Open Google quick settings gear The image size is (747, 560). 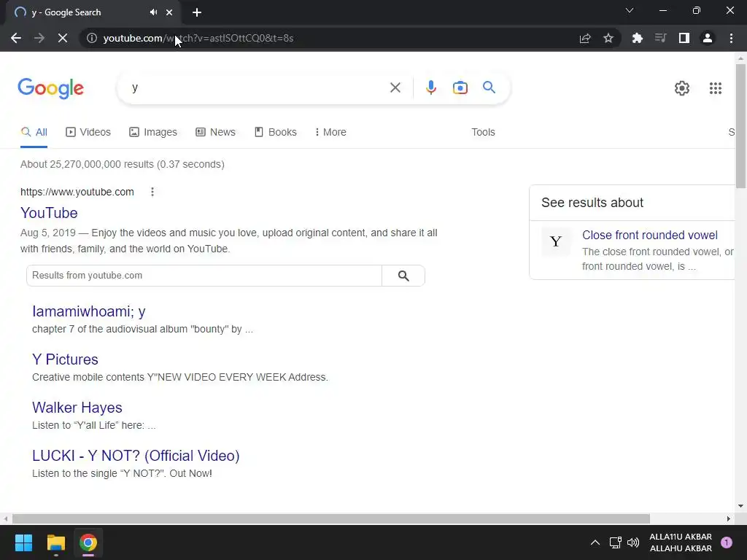682,88
